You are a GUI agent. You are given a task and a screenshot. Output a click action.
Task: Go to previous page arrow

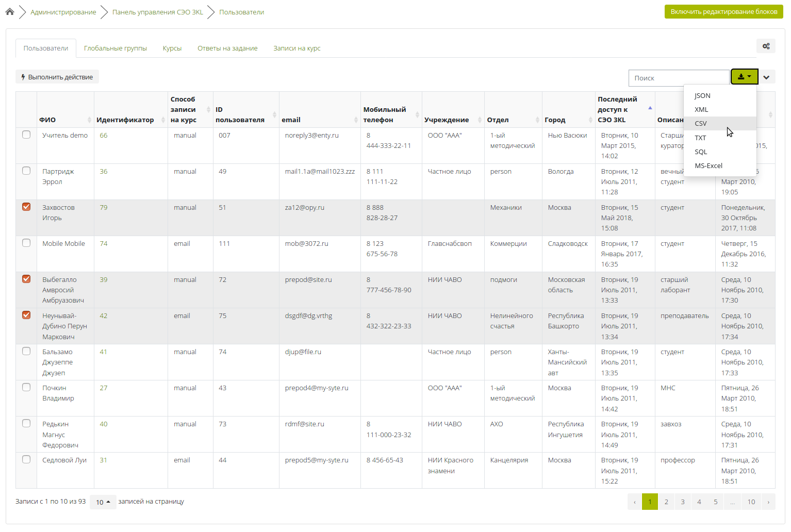(x=635, y=502)
